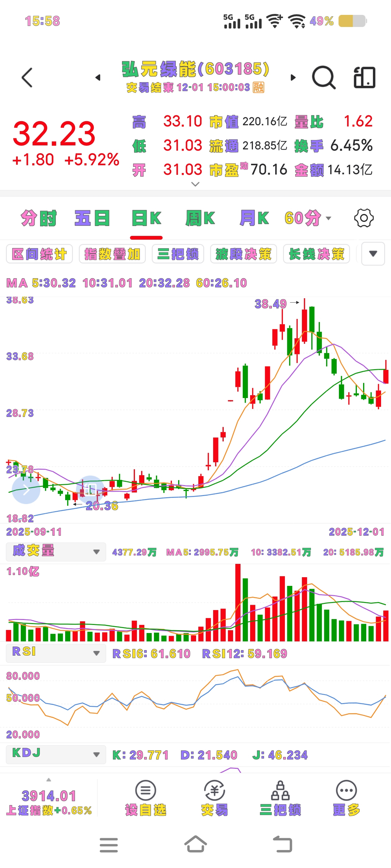Image resolution: width=391 pixels, height=868 pixels.
Task: Tap the low marker 20.36
Action: click(102, 506)
